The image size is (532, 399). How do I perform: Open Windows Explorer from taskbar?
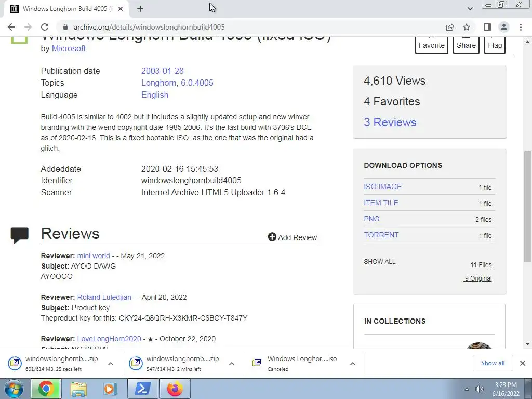pos(79,389)
